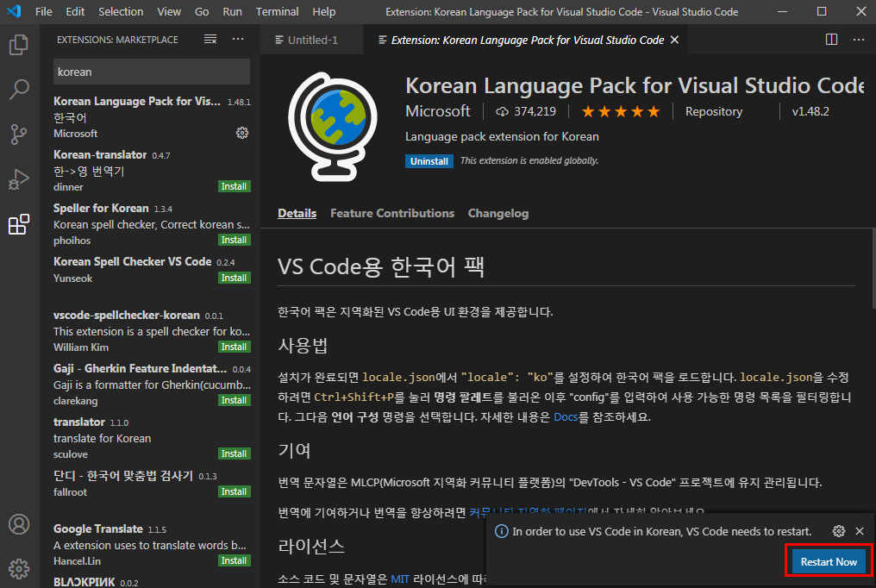
Task: Select BLACKPINK extension list entry
Action: (x=150, y=581)
